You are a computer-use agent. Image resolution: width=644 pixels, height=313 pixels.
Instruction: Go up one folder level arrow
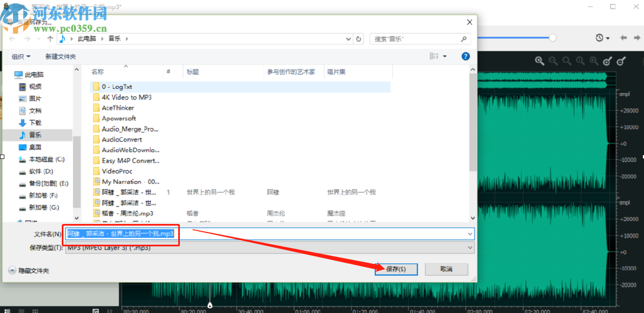(x=50, y=39)
